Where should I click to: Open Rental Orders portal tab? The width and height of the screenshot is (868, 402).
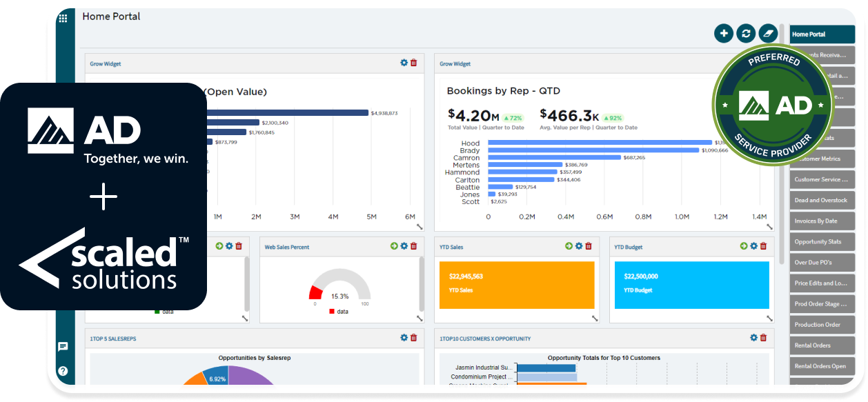click(822, 345)
